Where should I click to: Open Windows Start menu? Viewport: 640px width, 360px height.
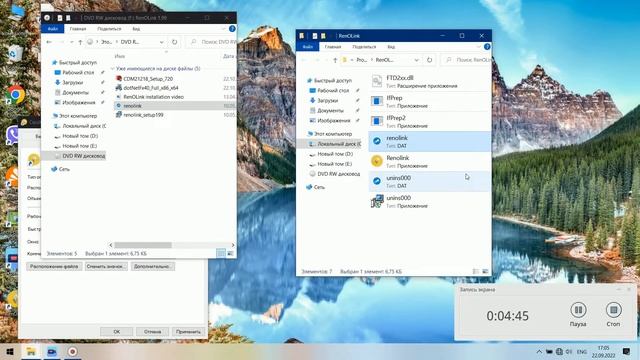coord(10,351)
